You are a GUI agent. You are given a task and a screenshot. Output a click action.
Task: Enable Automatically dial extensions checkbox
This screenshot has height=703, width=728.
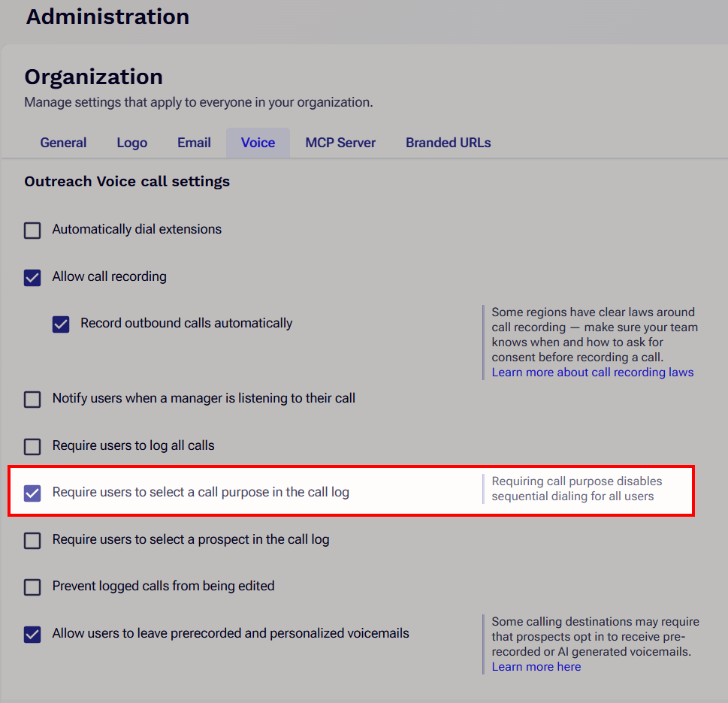click(32, 230)
